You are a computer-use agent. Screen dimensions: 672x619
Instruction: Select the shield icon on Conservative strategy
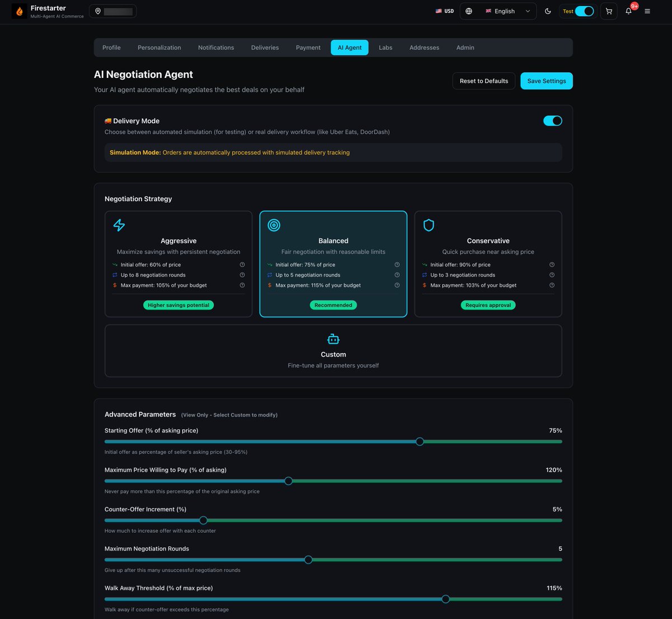tap(428, 225)
